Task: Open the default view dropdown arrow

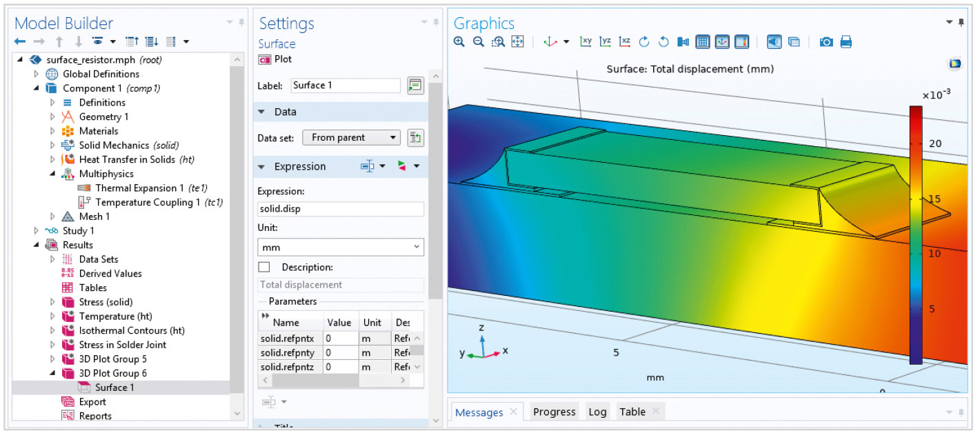Action: click(x=566, y=42)
